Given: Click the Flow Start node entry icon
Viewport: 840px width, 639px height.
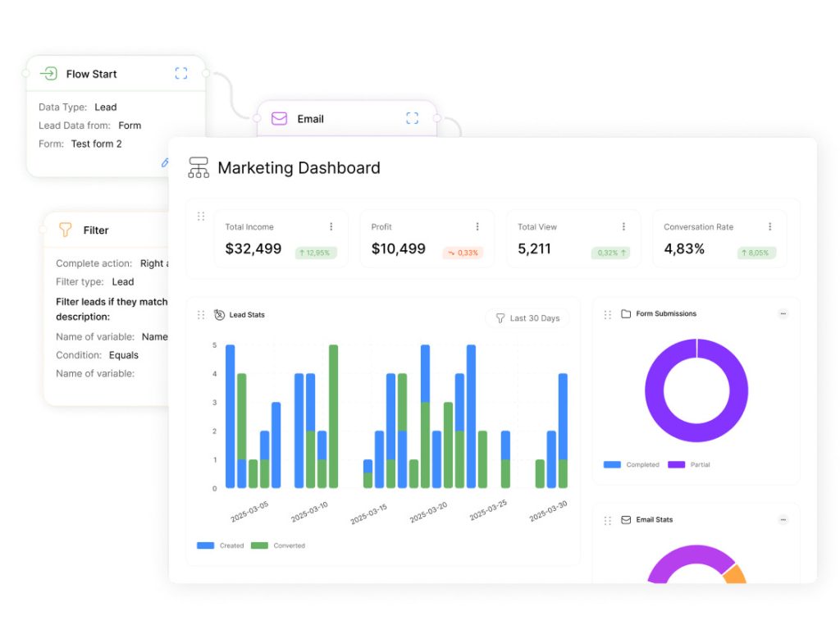Looking at the screenshot, I should coord(48,74).
